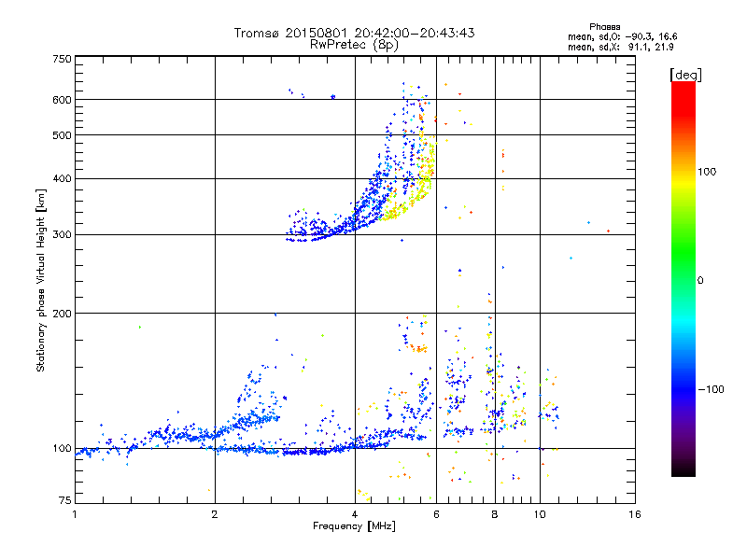Click the 'Phases' header text
Screen dimensions: 747x560
[x=604, y=27]
